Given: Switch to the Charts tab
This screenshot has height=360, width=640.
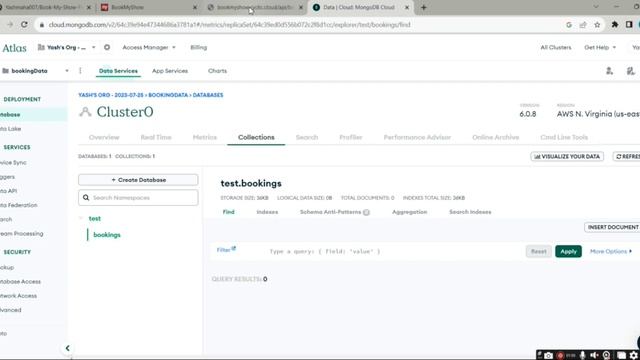Looking at the screenshot, I should (217, 71).
